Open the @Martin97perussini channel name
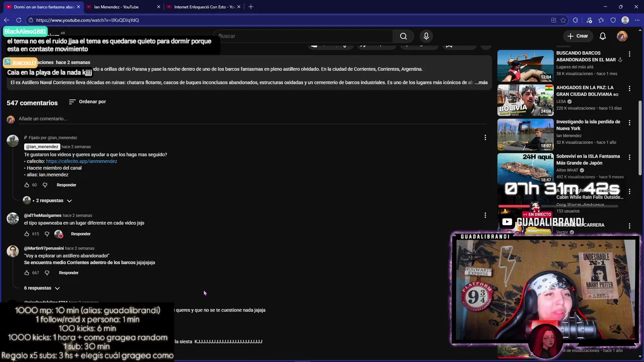Viewport: 644px width, 362px height. (44, 248)
